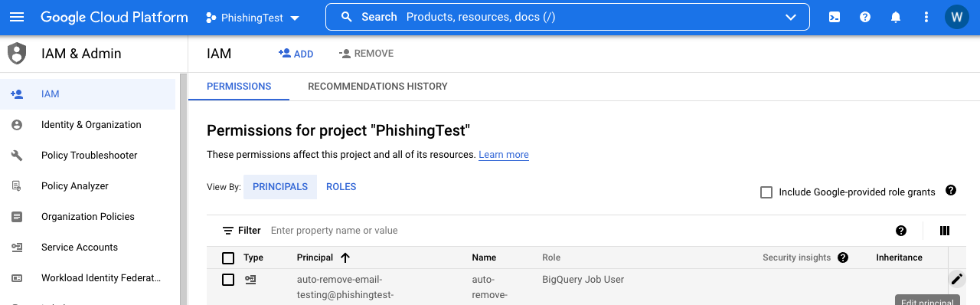Click the Service Accounts key icon
Viewport: 980px width, 305px height.
point(17,248)
